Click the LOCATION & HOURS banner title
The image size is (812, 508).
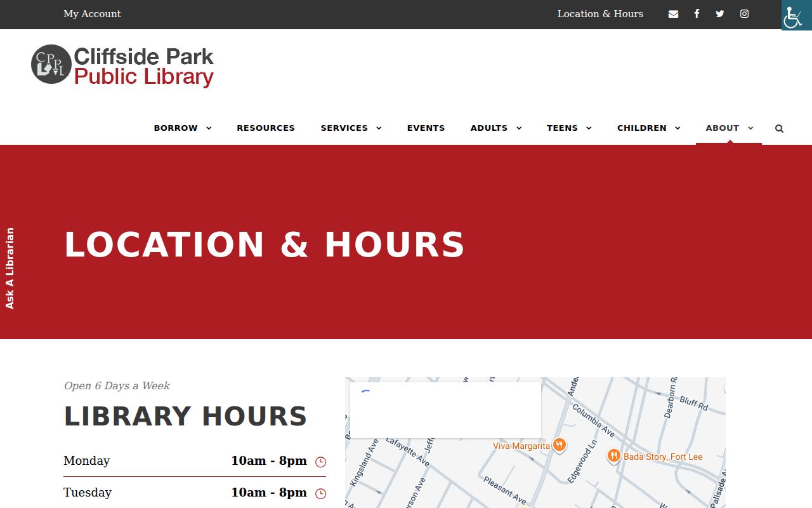coord(265,245)
